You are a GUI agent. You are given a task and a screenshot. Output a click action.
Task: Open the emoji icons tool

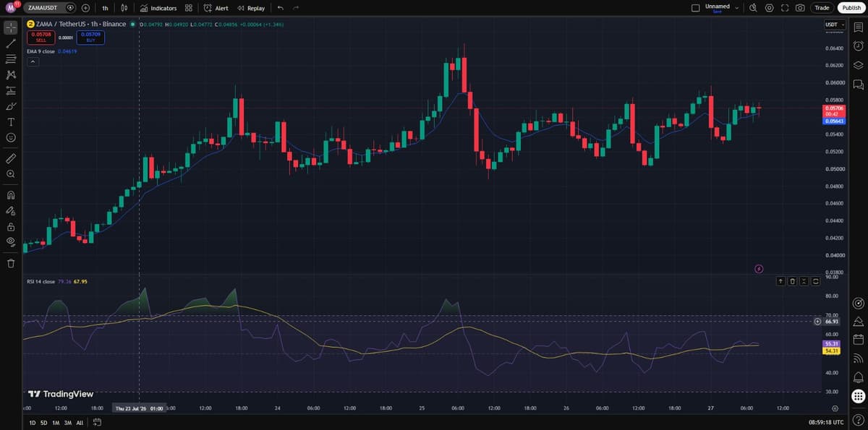[x=11, y=137]
